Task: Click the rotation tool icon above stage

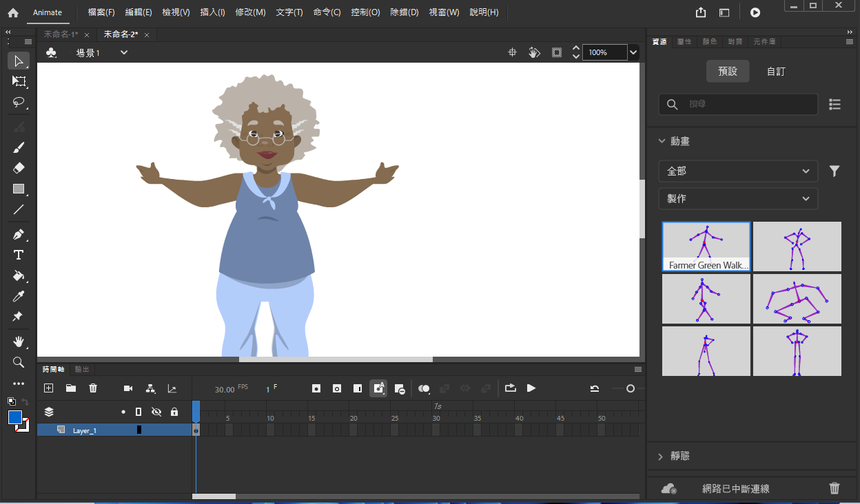Action: [534, 52]
